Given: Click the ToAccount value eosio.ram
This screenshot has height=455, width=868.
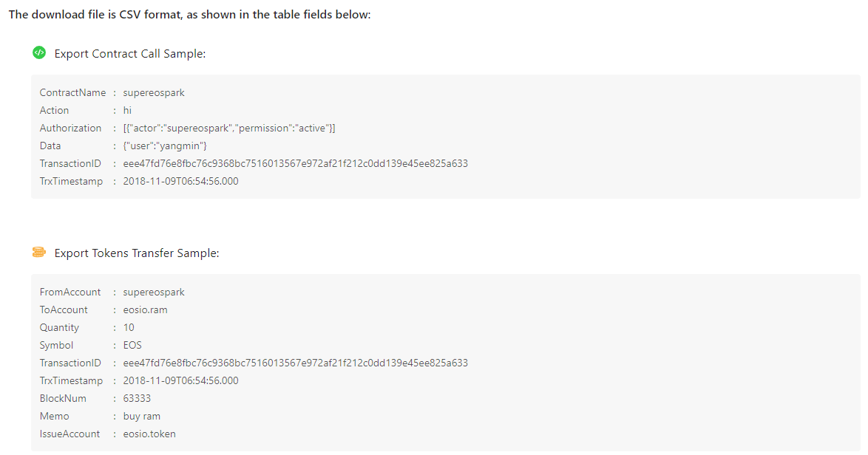Looking at the screenshot, I should [x=145, y=310].
